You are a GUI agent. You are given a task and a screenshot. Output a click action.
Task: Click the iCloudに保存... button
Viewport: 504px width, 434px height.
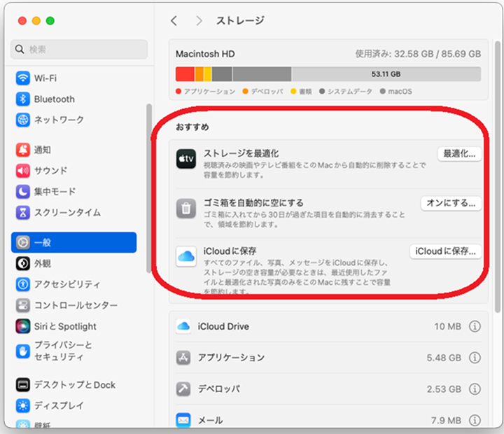pos(445,251)
